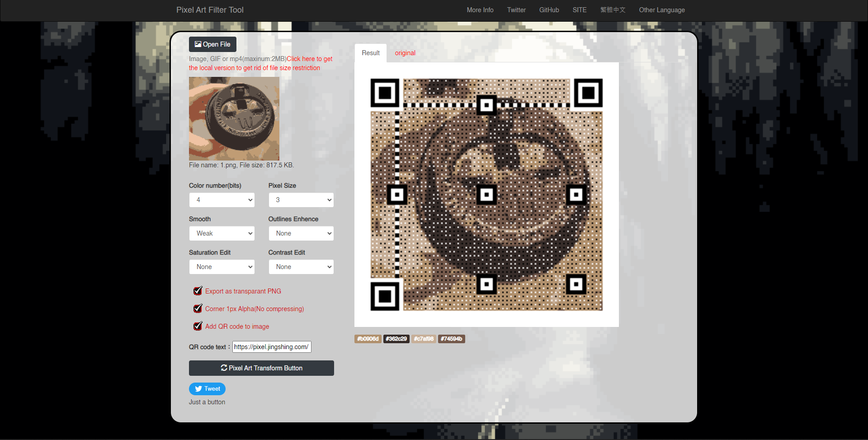
Task: Click the Tweet button
Action: [207, 389]
